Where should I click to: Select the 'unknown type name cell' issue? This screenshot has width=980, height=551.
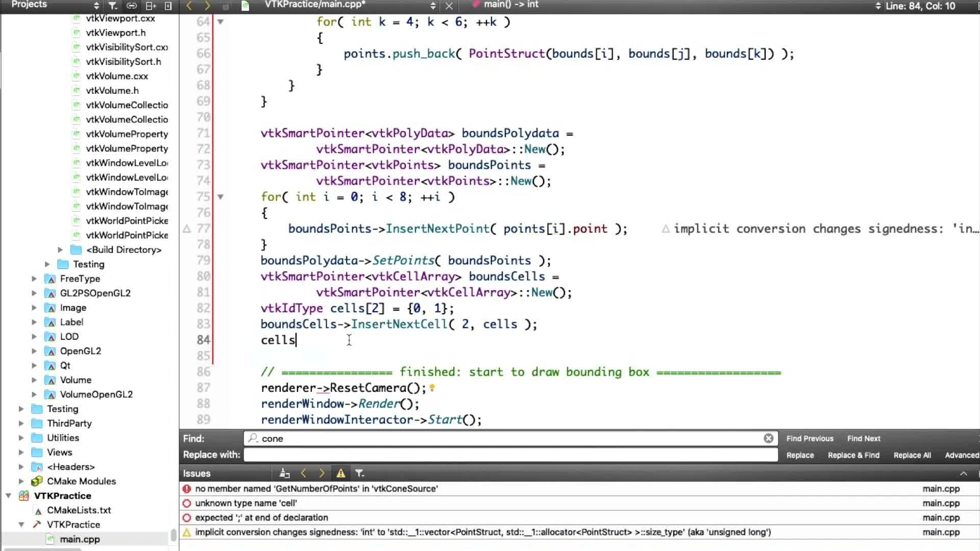(x=246, y=503)
